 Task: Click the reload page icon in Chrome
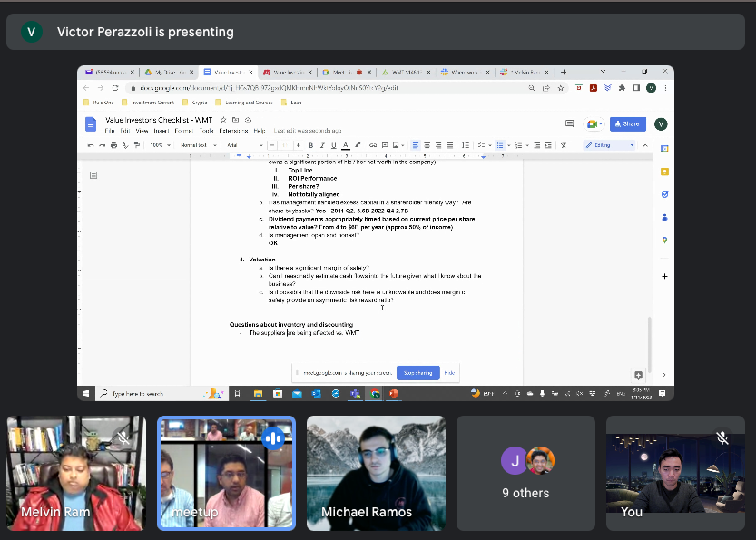click(115, 88)
